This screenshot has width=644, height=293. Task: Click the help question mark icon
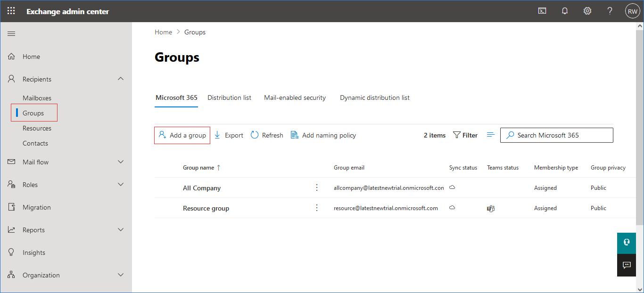pos(610,11)
